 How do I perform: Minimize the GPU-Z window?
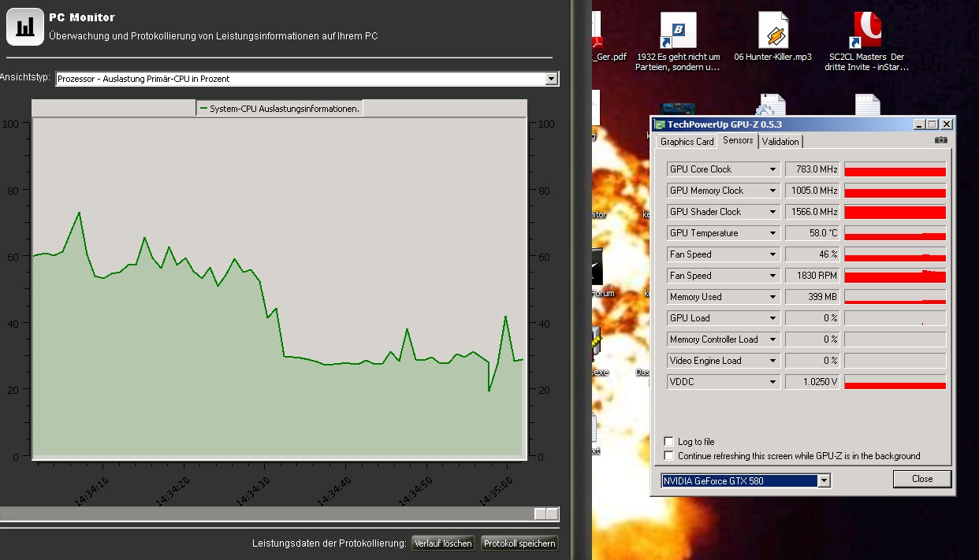[919, 124]
